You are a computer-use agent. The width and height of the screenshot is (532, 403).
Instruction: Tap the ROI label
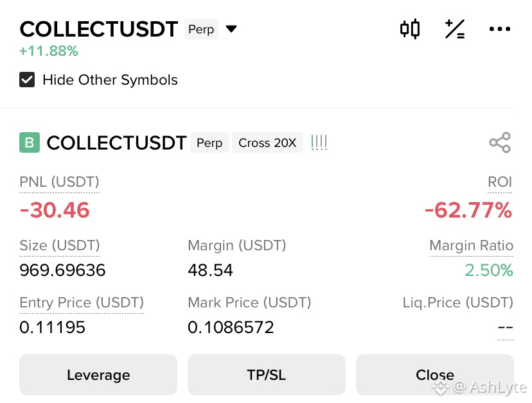(x=500, y=182)
